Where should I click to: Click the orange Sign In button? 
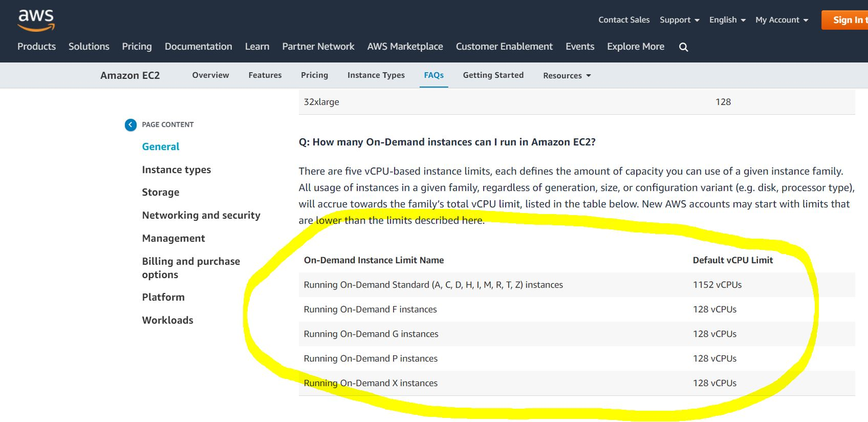click(844, 20)
